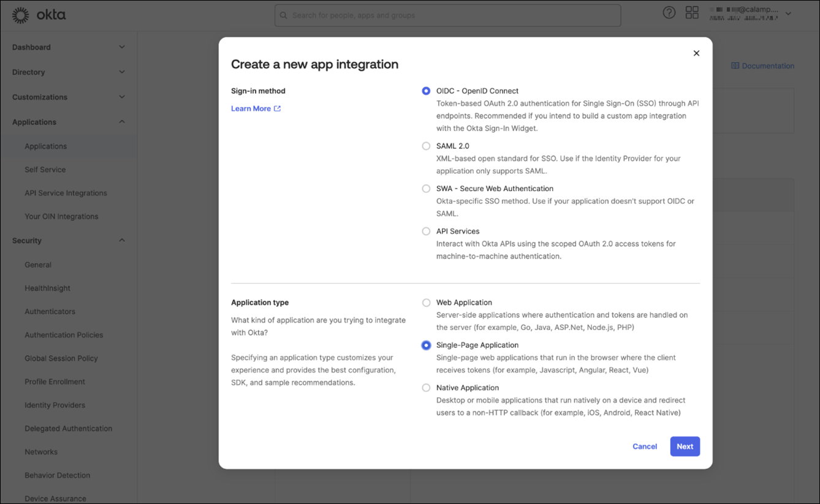The image size is (820, 504).
Task: Close the Create a new app integration dialog
Action: pyautogui.click(x=696, y=53)
